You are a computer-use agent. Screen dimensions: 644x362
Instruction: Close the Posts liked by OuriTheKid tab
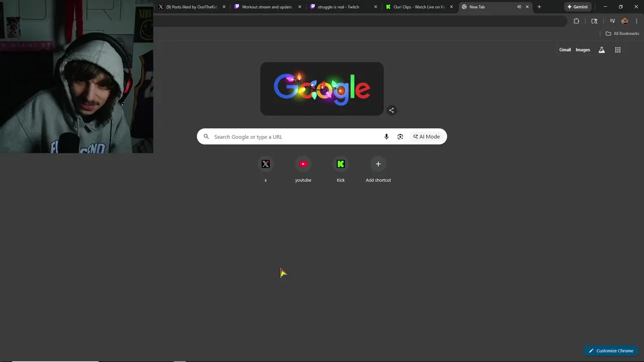[224, 7]
